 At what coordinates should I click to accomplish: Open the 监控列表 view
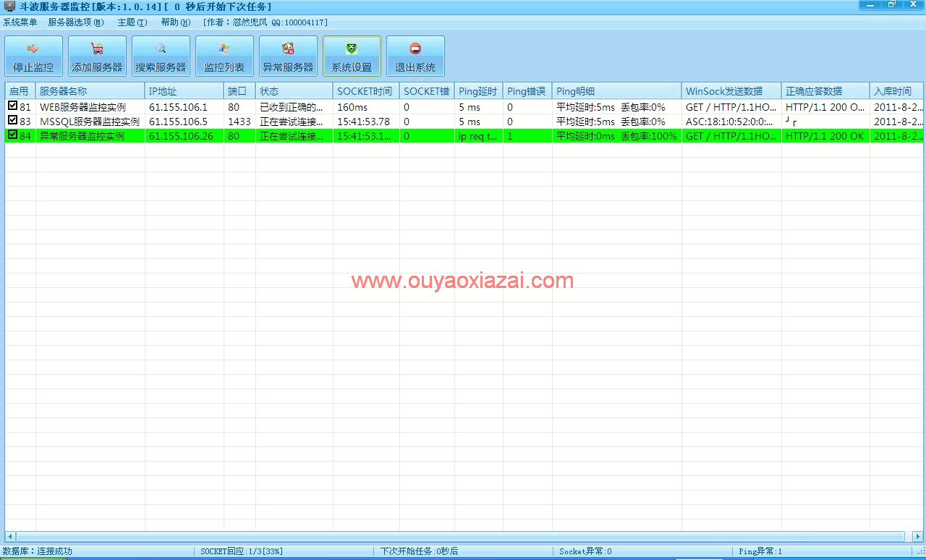224,56
